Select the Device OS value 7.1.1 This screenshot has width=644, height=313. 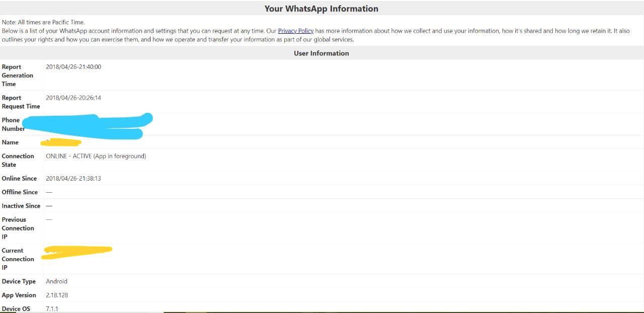coord(52,308)
